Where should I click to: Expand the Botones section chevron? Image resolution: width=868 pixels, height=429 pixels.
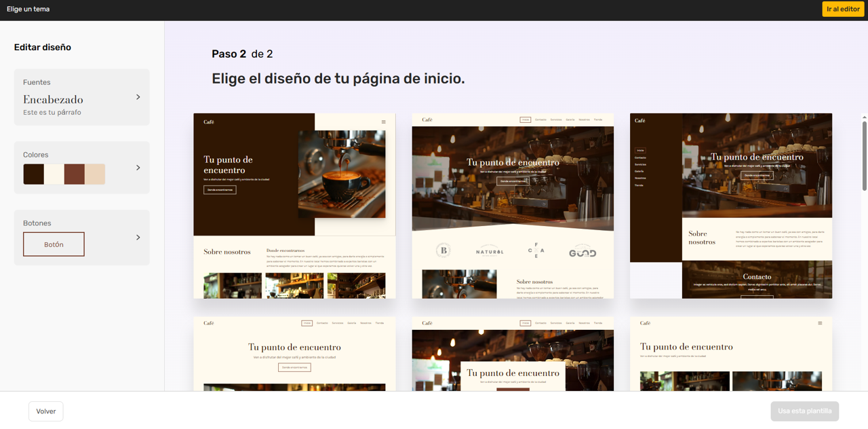coord(138,238)
